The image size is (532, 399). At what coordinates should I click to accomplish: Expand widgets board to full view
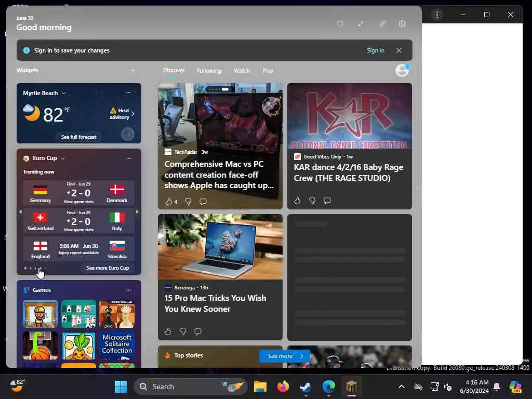click(x=361, y=24)
